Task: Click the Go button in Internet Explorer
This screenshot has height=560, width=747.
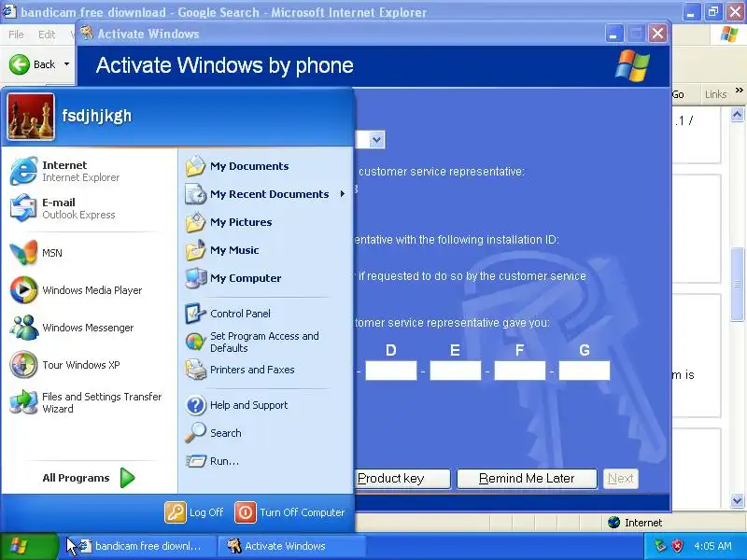Action: [x=678, y=94]
